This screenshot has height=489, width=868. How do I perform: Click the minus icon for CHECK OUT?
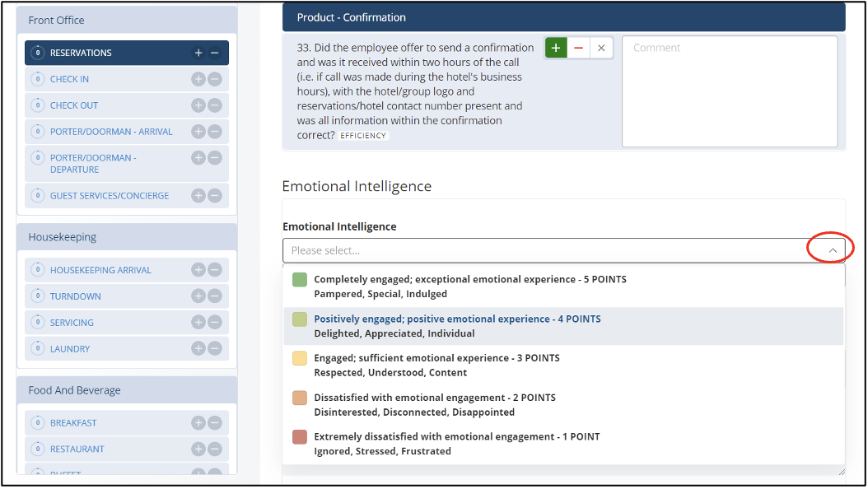[214, 105]
